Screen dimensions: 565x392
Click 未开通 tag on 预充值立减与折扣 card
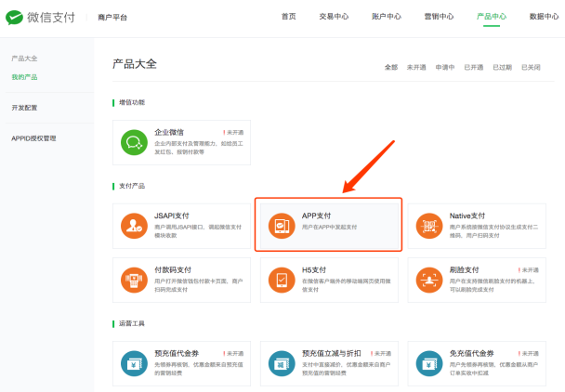click(x=381, y=354)
